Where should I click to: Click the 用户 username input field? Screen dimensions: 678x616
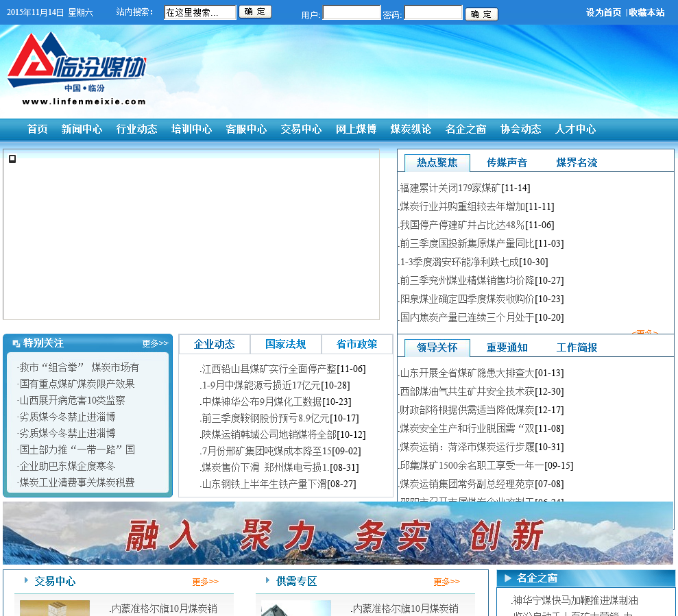(x=352, y=12)
